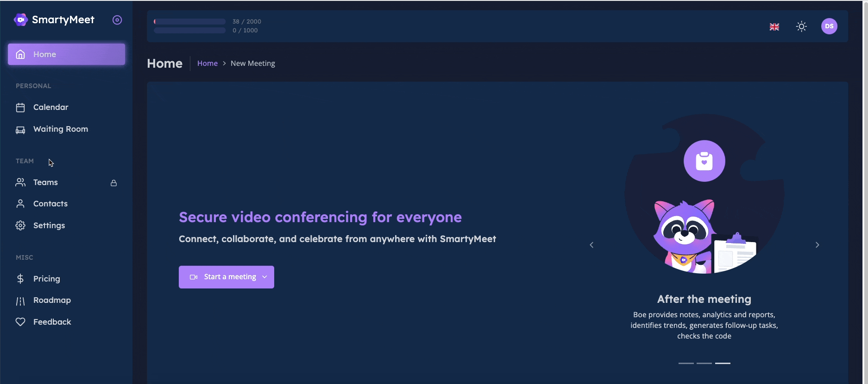The image size is (868, 384).
Task: Click the 0 / 1000 usage text
Action: 245,30
